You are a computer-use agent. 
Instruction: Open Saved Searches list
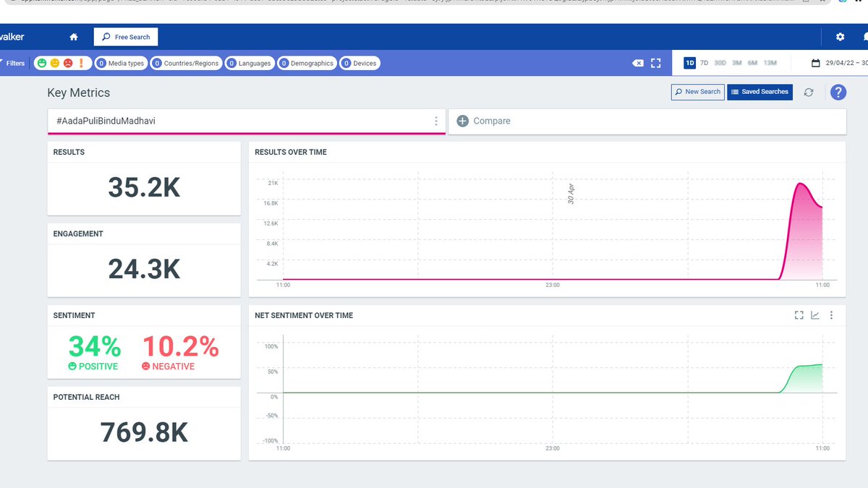point(759,92)
